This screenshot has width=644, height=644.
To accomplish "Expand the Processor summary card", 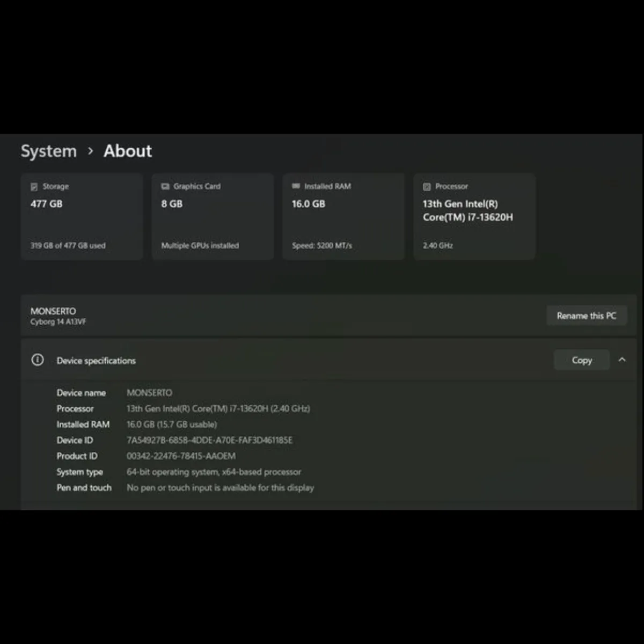I will pyautogui.click(x=474, y=216).
